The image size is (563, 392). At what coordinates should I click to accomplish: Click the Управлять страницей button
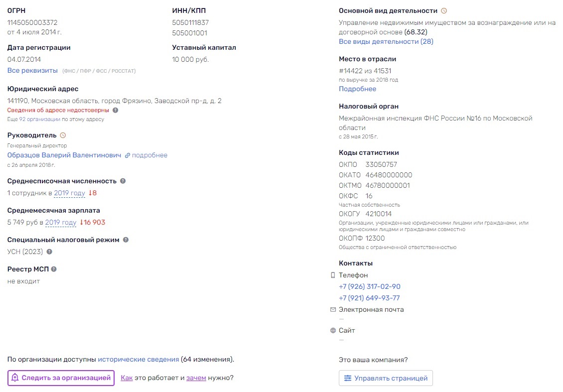[x=386, y=378]
